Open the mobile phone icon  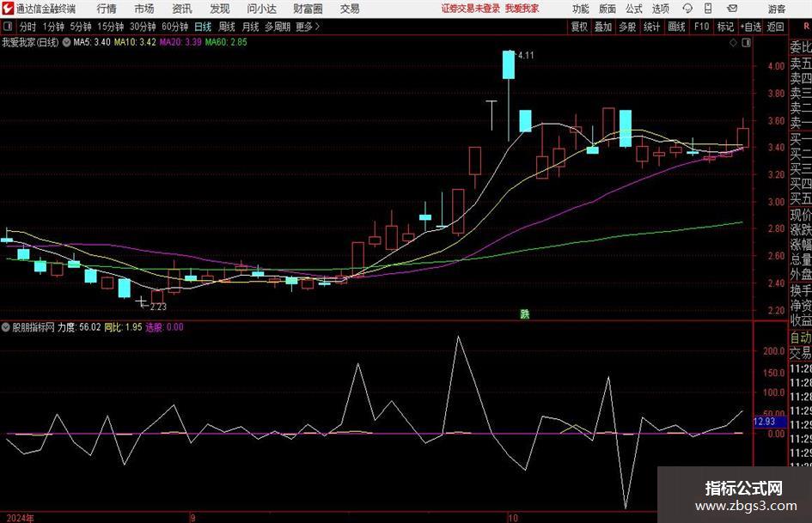[x=708, y=9]
